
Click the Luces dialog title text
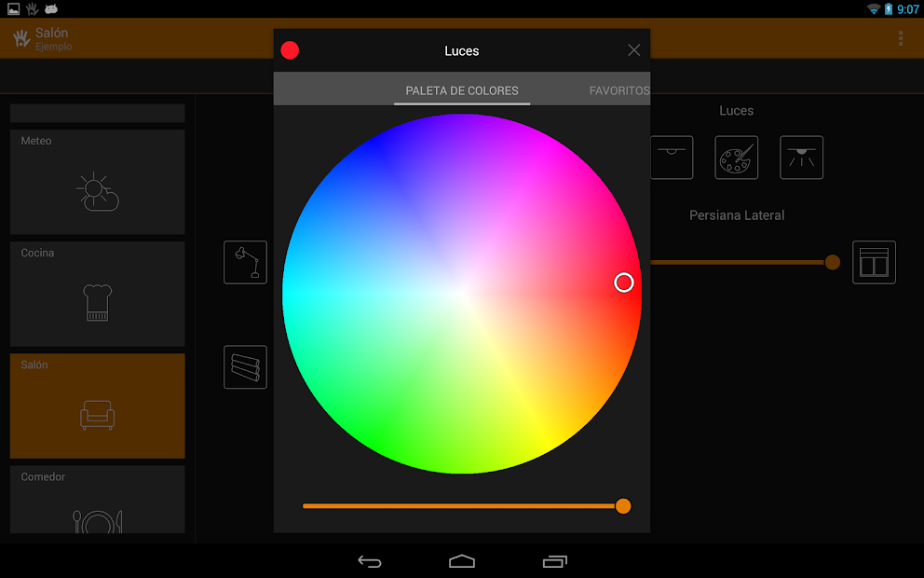click(x=461, y=50)
